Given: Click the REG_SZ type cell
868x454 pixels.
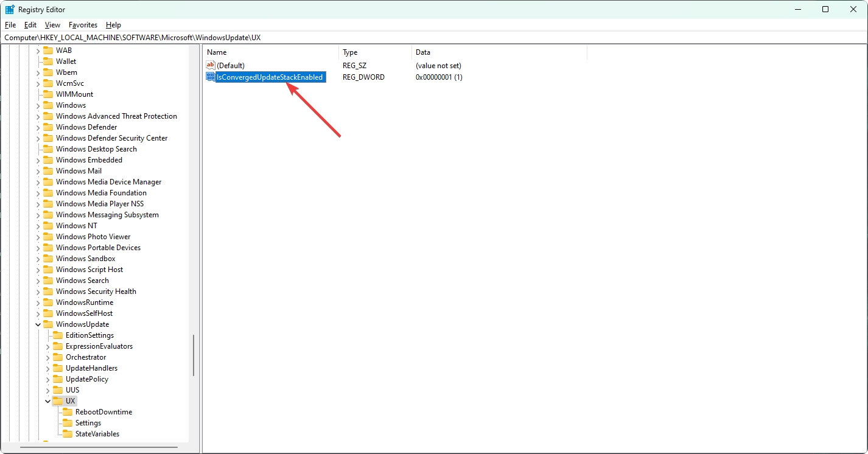Looking at the screenshot, I should pos(354,65).
